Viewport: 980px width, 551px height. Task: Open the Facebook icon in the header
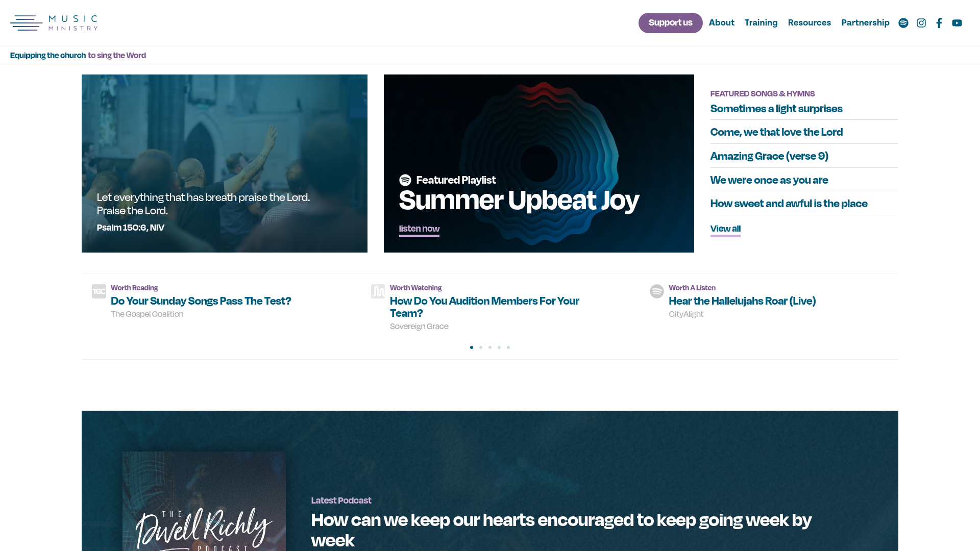pyautogui.click(x=939, y=23)
